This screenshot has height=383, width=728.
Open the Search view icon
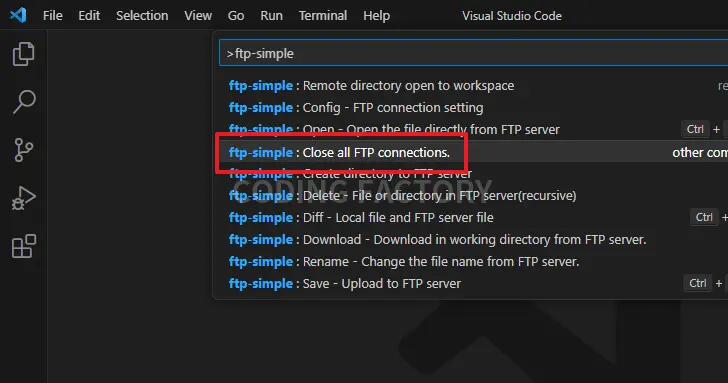click(24, 102)
